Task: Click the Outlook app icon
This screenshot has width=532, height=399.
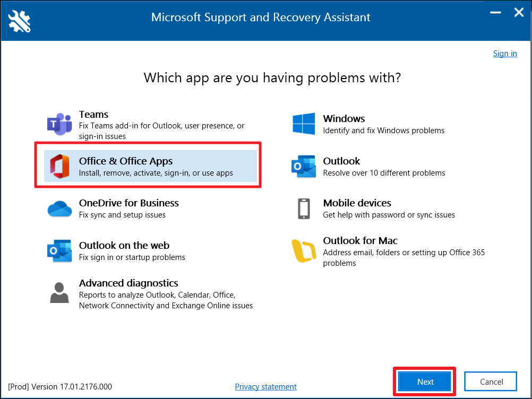Action: pyautogui.click(x=304, y=166)
